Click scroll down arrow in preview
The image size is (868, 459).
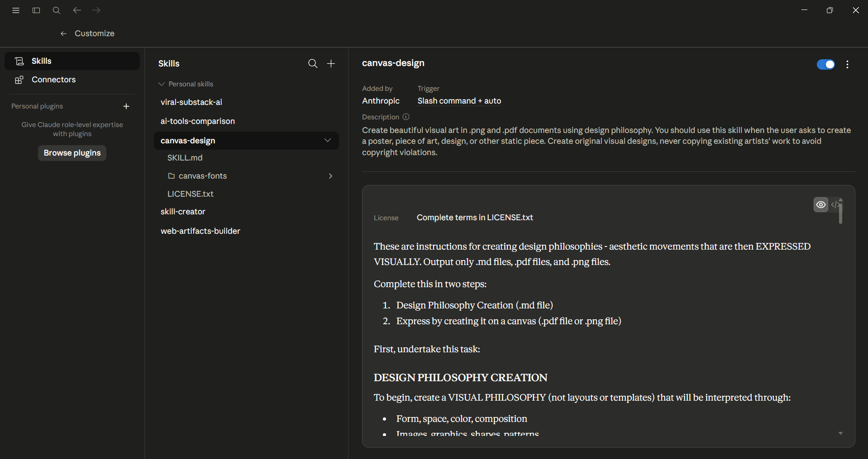point(840,433)
